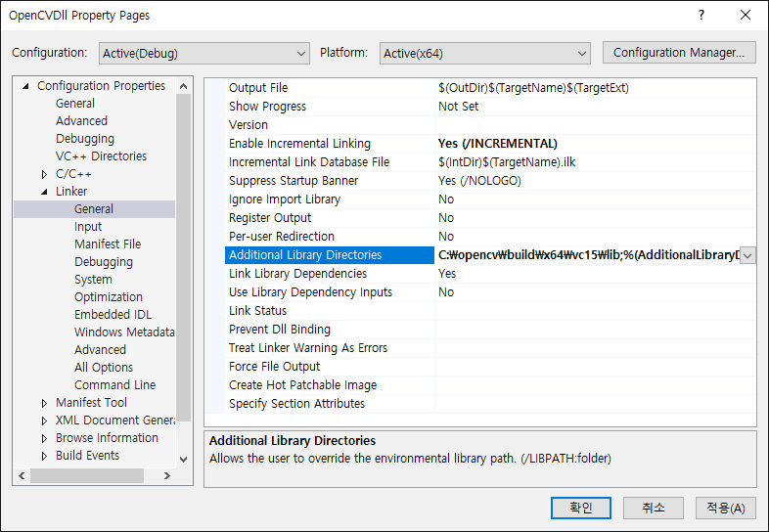Edit the Additional Library Directories path value
Viewport: 769px width, 532px height.
[588, 255]
